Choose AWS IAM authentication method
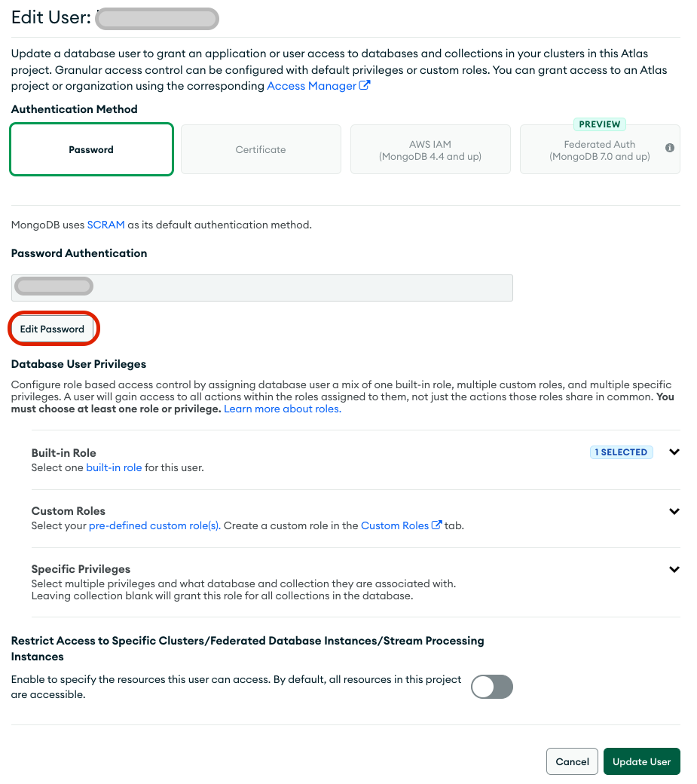The height and width of the screenshot is (784, 697). [x=430, y=149]
